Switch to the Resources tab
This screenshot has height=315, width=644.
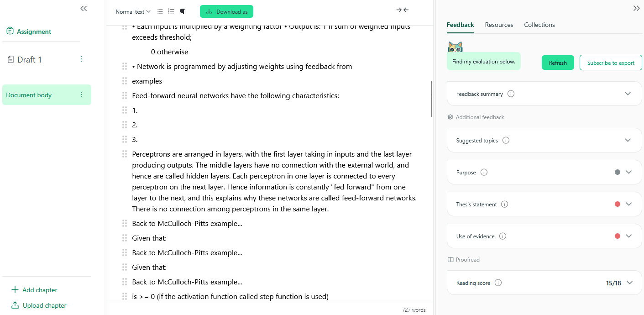pyautogui.click(x=499, y=25)
